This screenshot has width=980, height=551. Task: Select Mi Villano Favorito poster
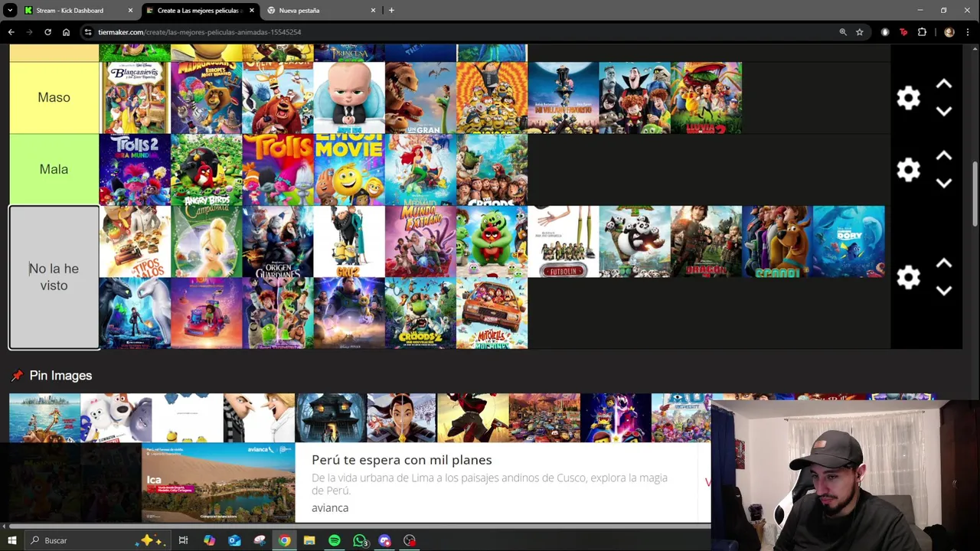pos(563,98)
